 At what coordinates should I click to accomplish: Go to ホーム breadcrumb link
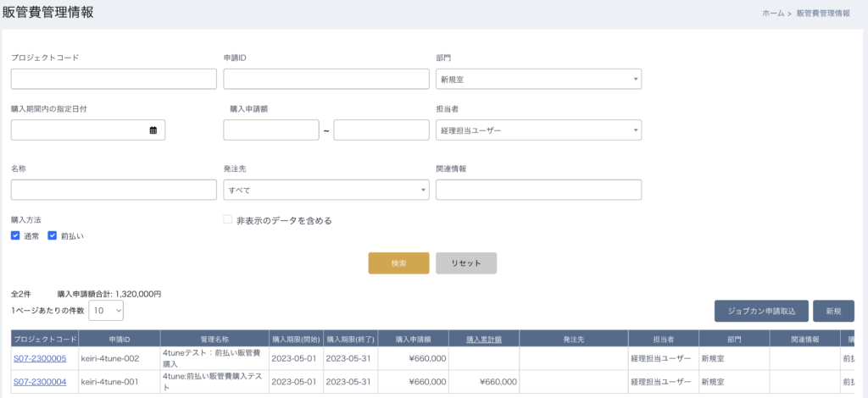[773, 14]
